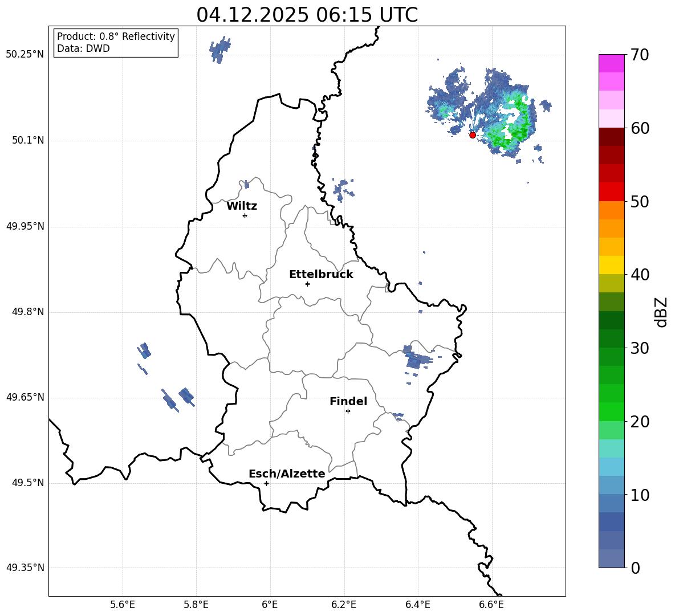Click the bright green swatch just above 20 dBZ

[x=611, y=411]
